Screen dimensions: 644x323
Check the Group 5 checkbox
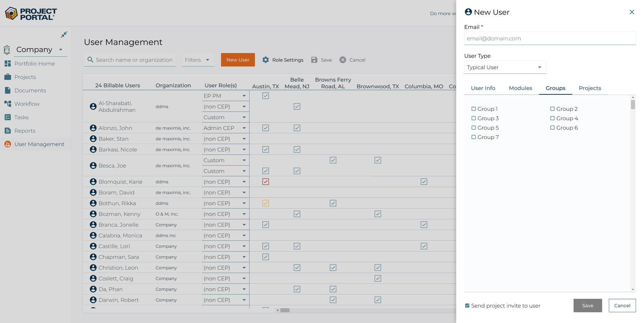pos(473,128)
